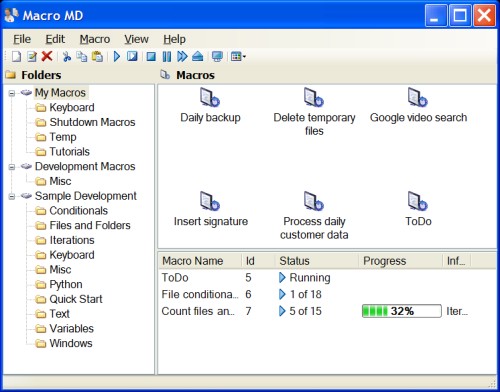Collapse the Sample Development node
Image resolution: width=500 pixels, height=392 pixels.
click(x=12, y=196)
